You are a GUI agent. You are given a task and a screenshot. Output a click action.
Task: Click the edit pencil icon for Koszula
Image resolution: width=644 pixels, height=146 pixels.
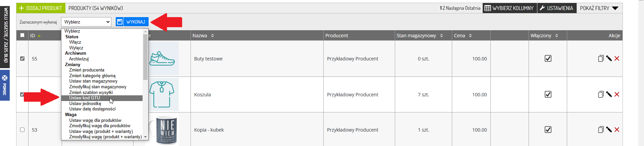tap(609, 94)
